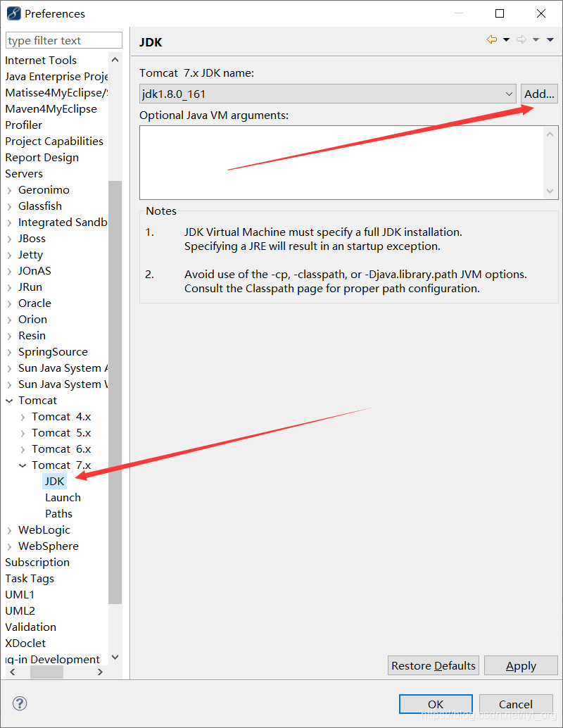Select Report Design item
The height and width of the screenshot is (728, 563).
pyautogui.click(x=42, y=158)
